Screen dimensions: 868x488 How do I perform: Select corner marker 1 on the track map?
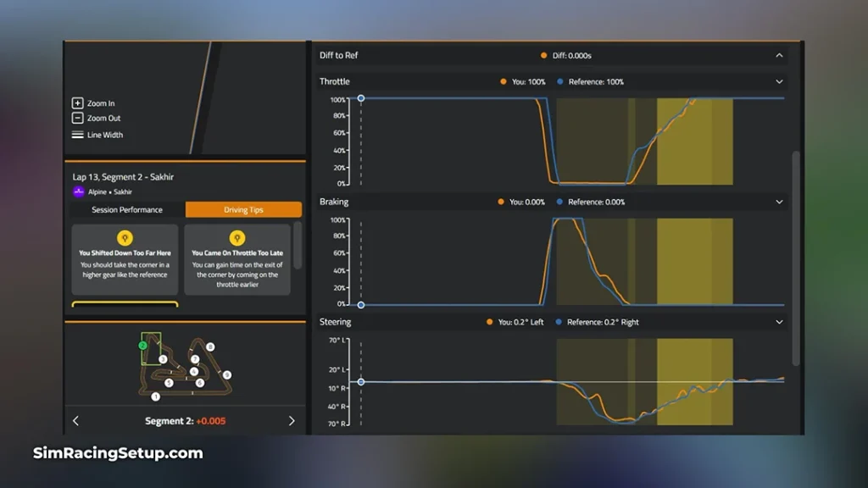coord(155,396)
